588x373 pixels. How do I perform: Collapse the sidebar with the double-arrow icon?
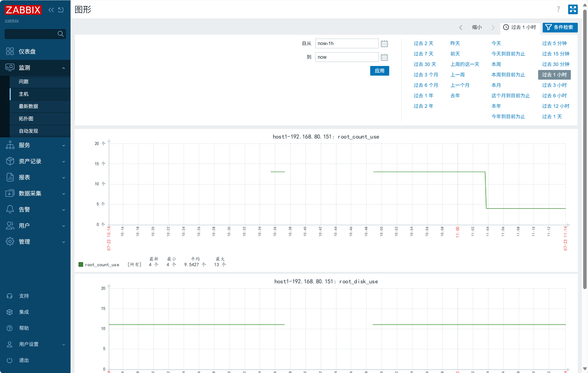point(51,10)
